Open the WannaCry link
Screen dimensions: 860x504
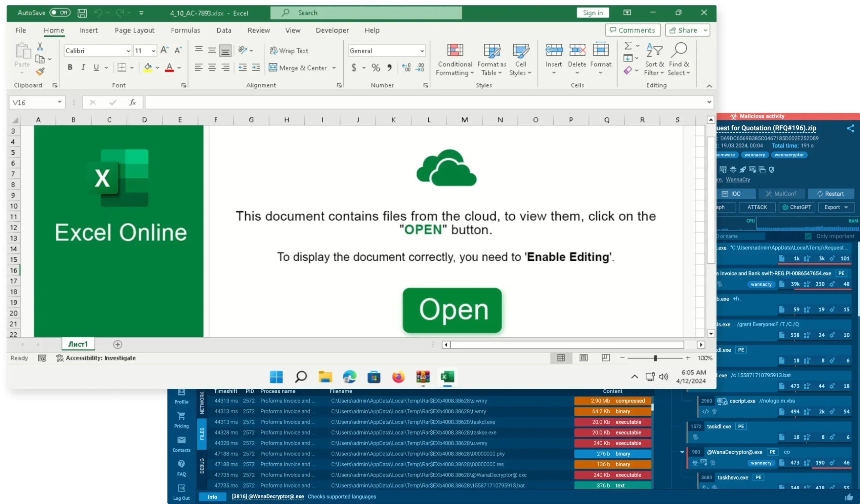point(738,179)
